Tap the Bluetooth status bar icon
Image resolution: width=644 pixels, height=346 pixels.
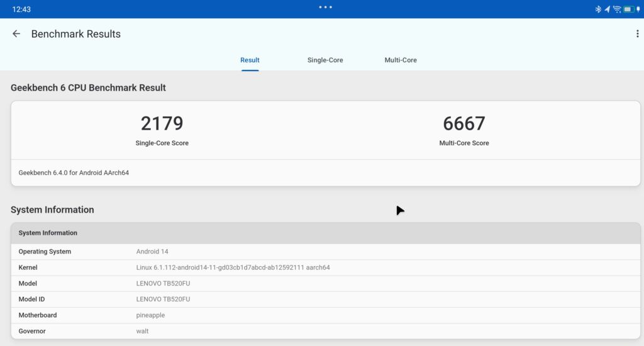tap(598, 9)
